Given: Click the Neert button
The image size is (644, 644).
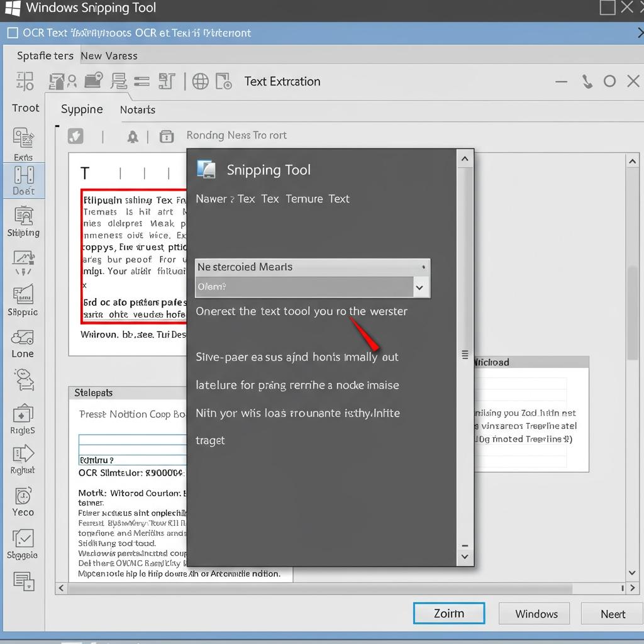Looking at the screenshot, I should click(x=613, y=614).
